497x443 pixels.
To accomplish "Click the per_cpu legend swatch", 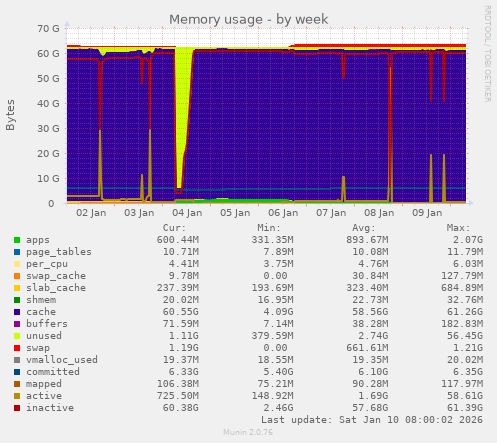I will pyautogui.click(x=17, y=264).
